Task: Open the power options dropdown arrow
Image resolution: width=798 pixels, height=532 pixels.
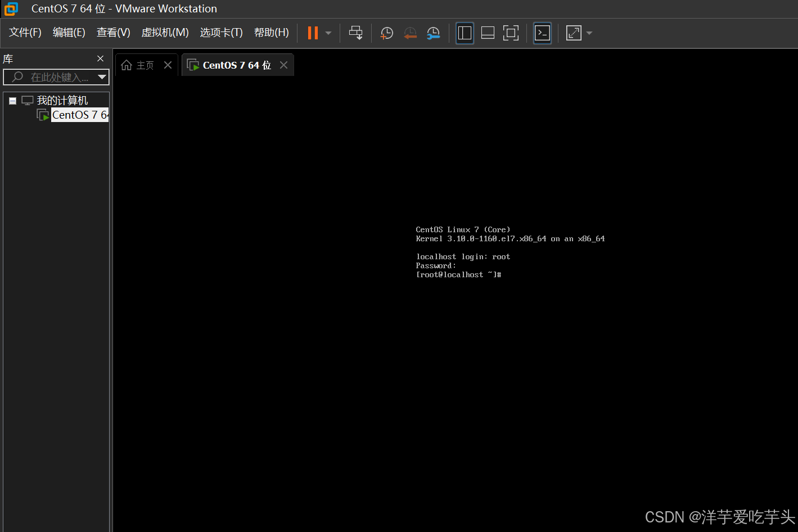Action: point(328,33)
